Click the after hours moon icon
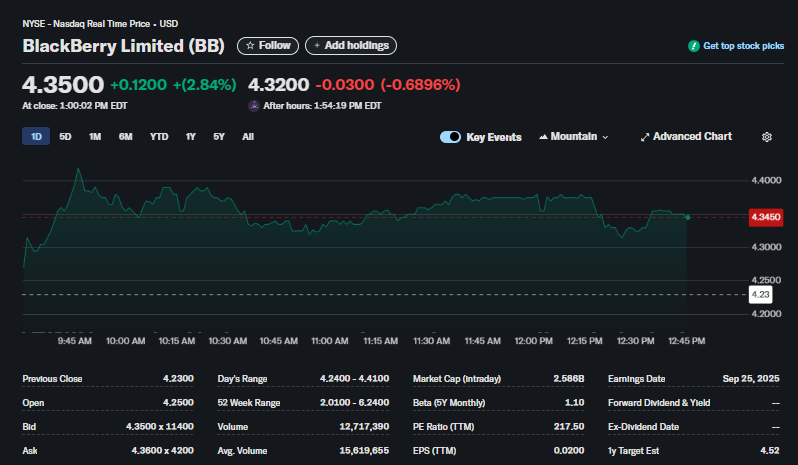798x465 pixels. coord(253,106)
